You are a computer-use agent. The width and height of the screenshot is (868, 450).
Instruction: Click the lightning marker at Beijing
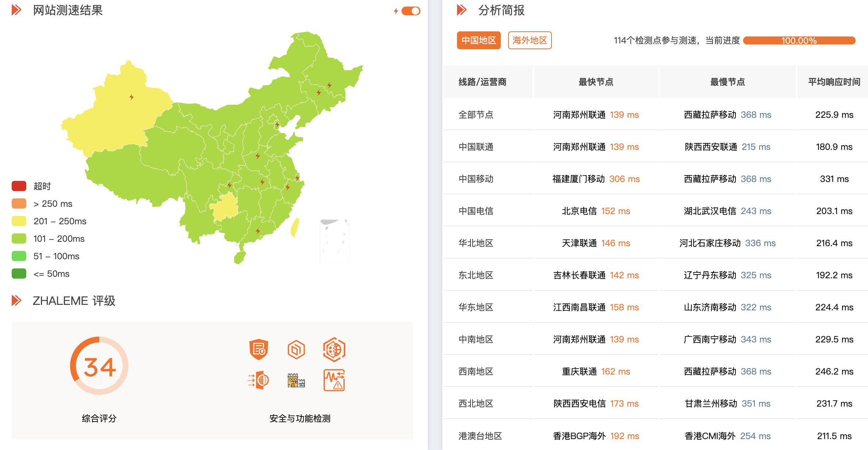277,124
